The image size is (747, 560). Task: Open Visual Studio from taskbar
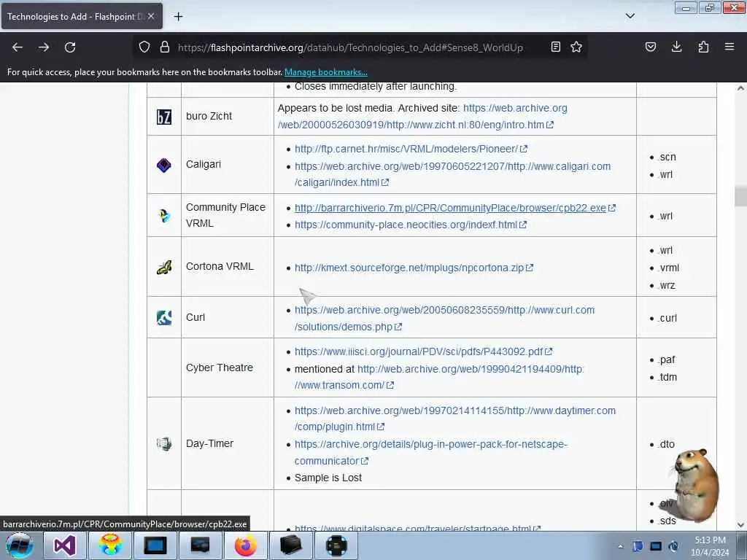click(64, 545)
